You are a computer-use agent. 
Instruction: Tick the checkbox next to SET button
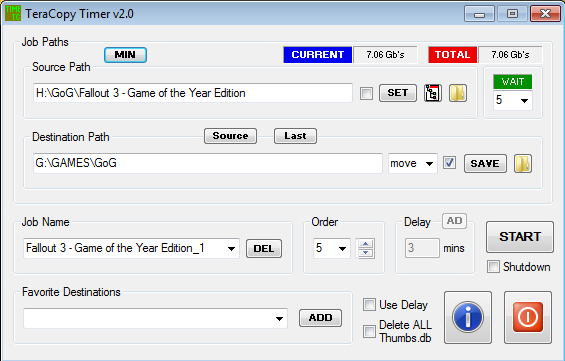point(366,94)
